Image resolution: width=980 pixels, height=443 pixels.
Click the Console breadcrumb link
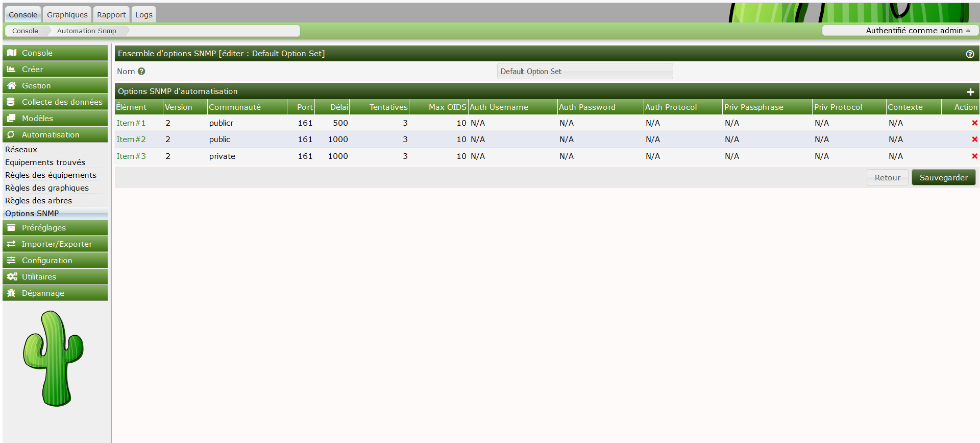[x=25, y=31]
